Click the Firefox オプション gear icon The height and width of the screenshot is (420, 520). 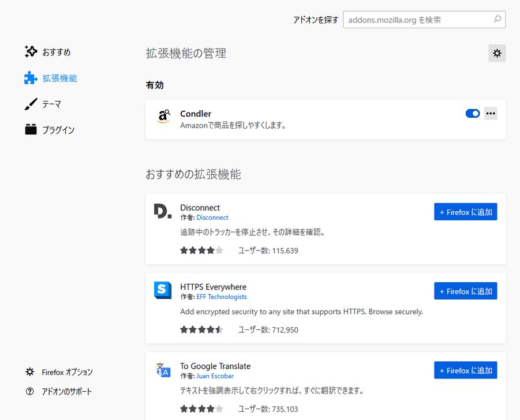click(x=30, y=372)
